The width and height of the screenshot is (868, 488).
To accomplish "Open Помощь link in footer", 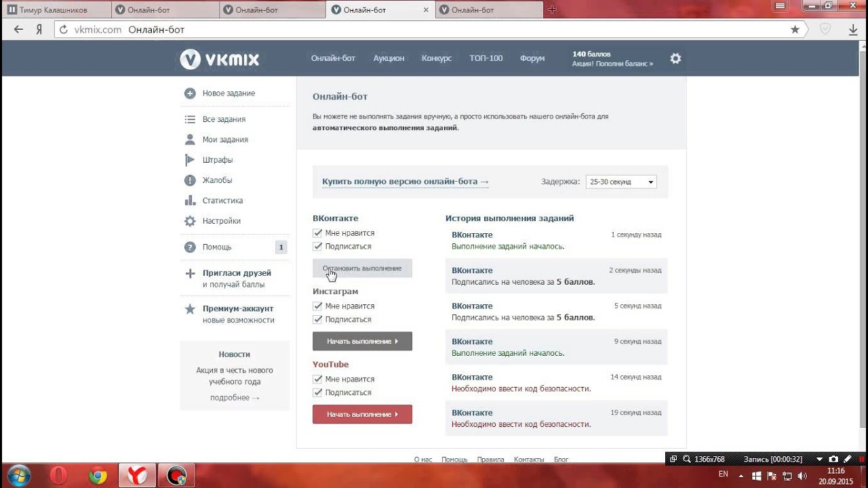I will [454, 460].
